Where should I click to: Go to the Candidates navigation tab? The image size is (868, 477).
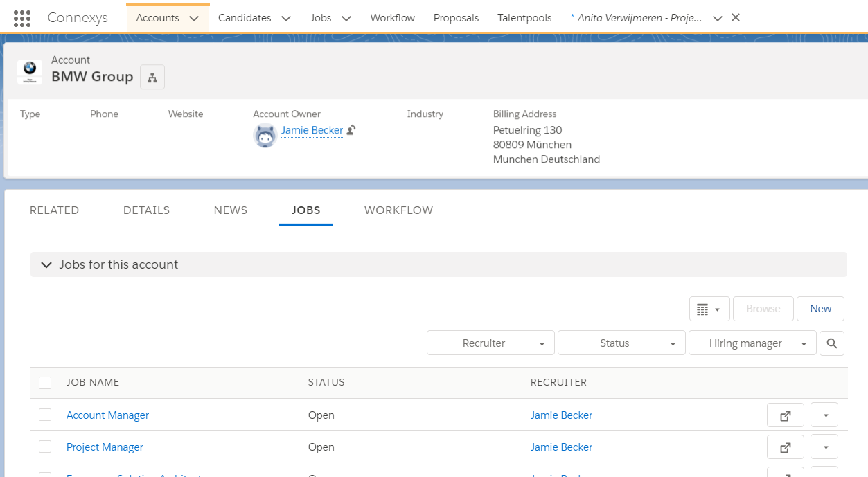click(245, 18)
